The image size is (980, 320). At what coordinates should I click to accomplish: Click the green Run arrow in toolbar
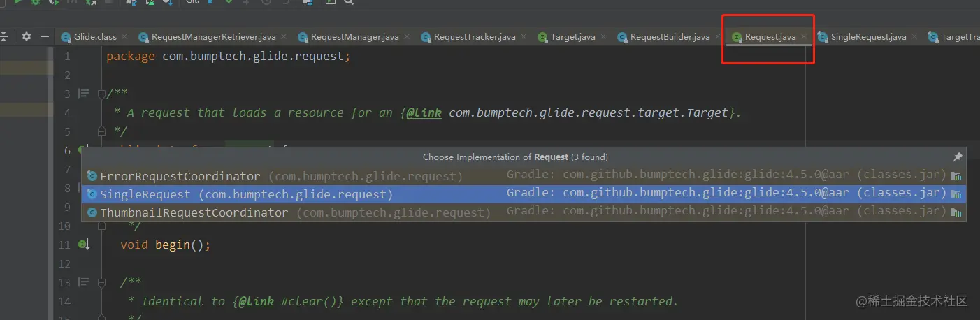tap(18, 2)
